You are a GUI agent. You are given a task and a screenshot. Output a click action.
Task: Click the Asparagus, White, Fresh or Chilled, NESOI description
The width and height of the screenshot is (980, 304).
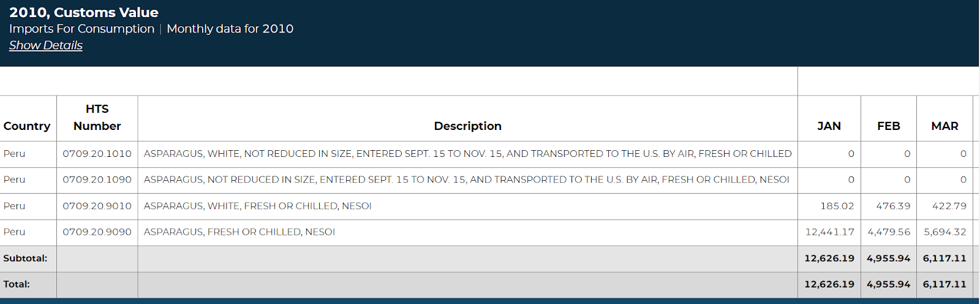257,206
